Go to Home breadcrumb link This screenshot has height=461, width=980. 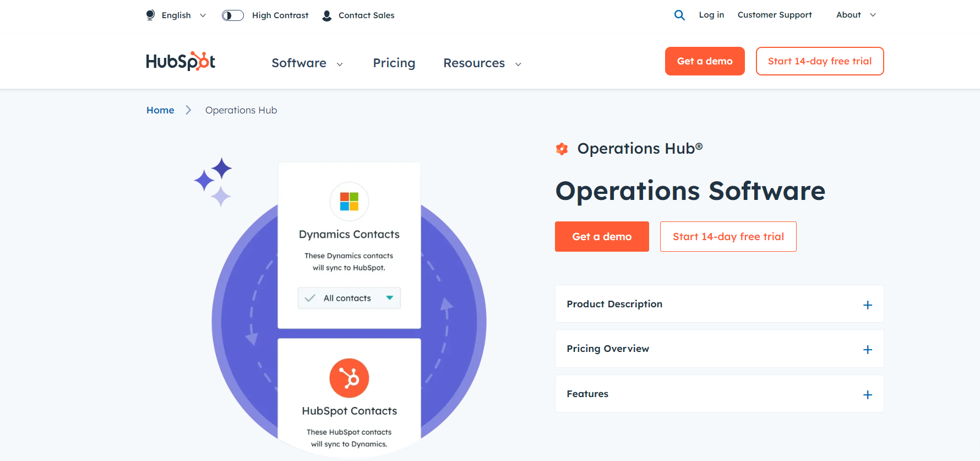click(160, 110)
